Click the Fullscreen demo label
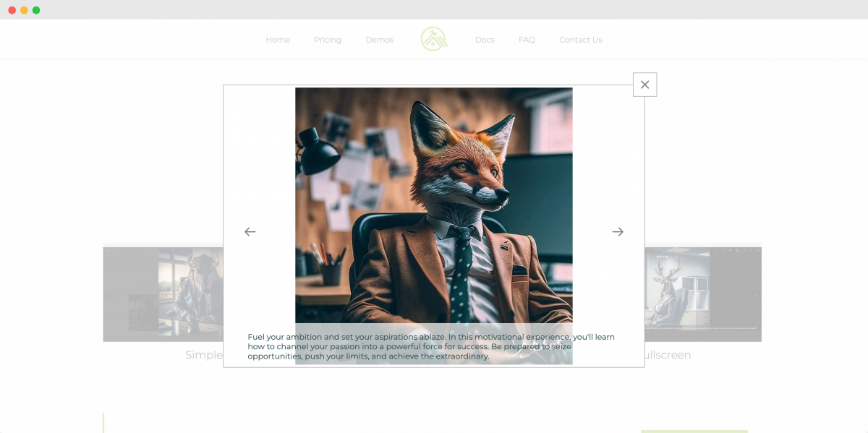This screenshot has height=433, width=868. 668,355
